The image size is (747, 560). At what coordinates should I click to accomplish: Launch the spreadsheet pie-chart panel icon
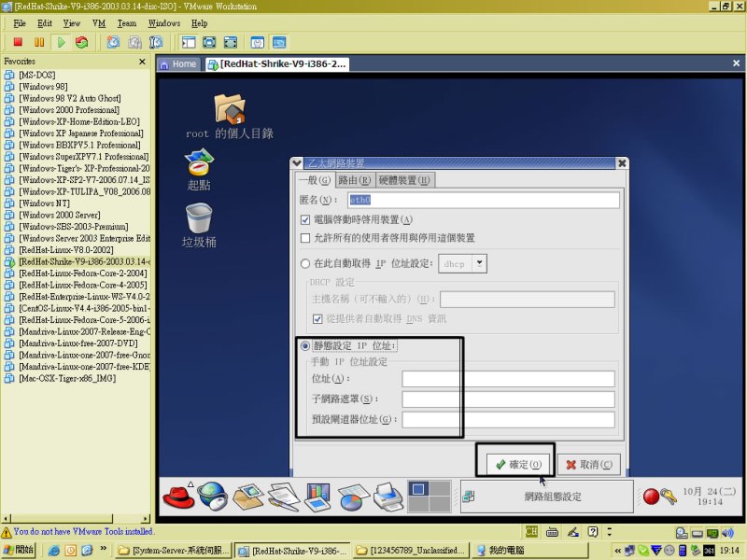point(353,497)
